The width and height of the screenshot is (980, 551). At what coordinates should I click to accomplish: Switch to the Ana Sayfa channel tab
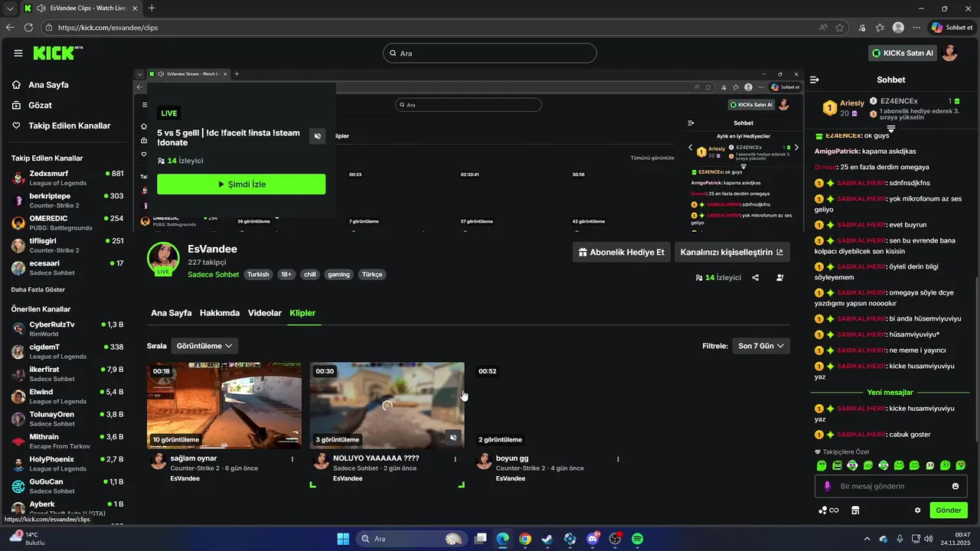pyautogui.click(x=171, y=313)
